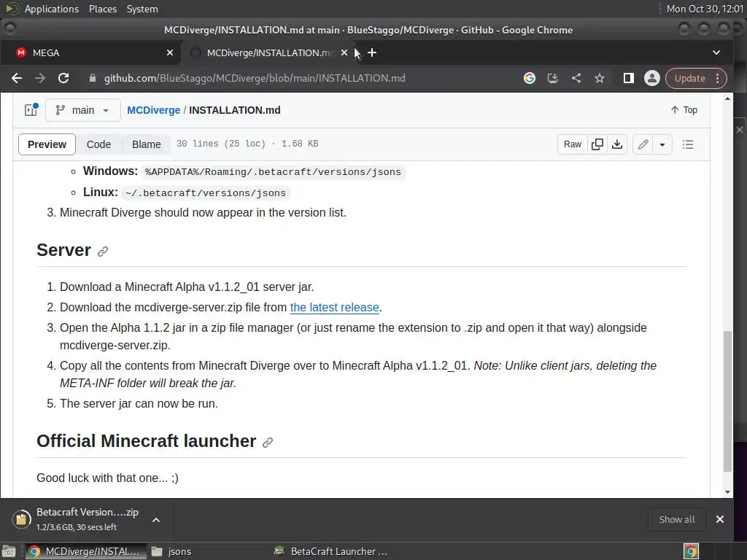Click Show all downloads
Screen dimensions: 747x560
[676, 519]
